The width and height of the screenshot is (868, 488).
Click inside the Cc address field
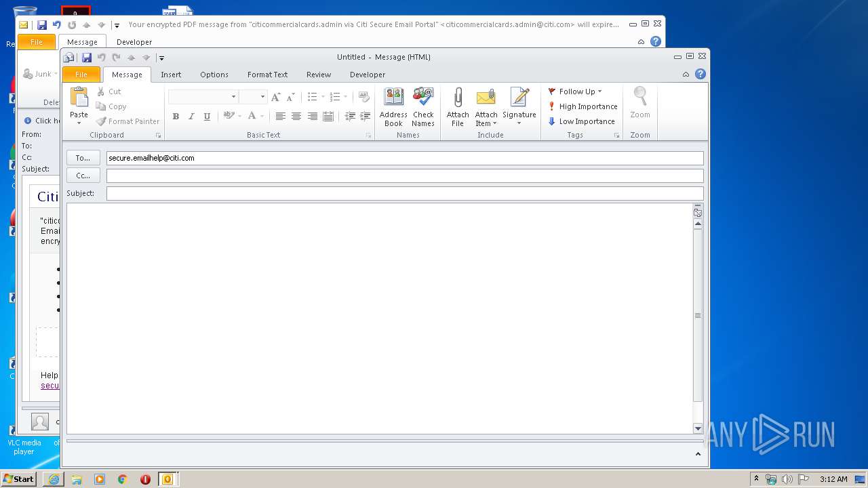(x=405, y=176)
